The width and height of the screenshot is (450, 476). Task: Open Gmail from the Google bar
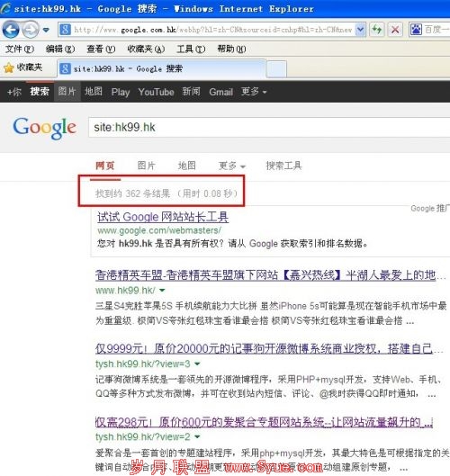(x=220, y=92)
